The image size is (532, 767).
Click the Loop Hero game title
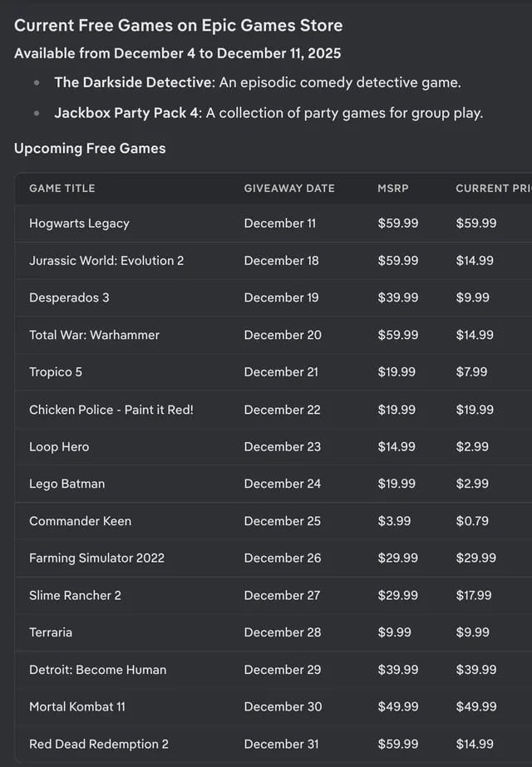(x=59, y=446)
